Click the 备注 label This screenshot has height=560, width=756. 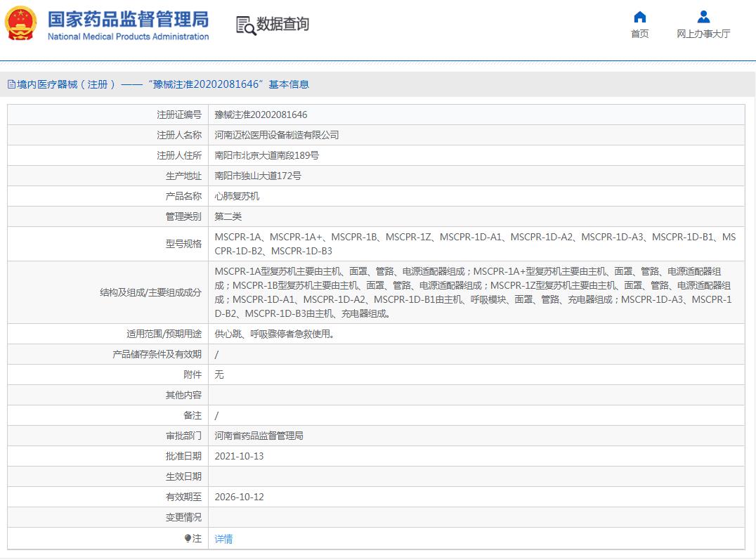coord(193,415)
